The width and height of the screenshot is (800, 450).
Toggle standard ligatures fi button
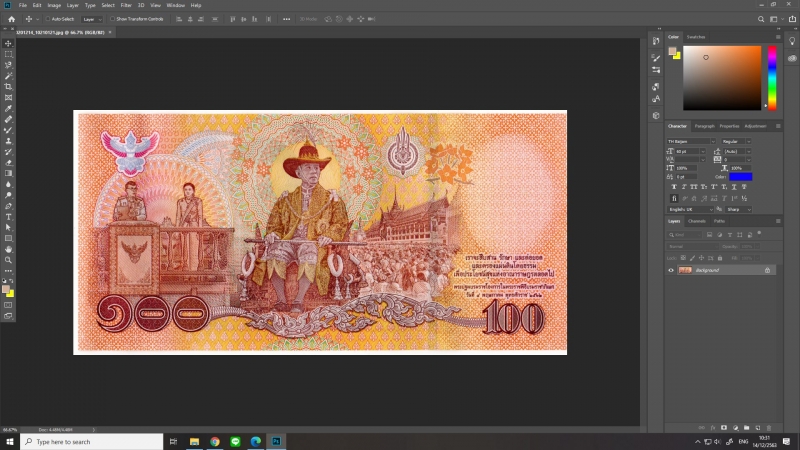click(x=674, y=198)
